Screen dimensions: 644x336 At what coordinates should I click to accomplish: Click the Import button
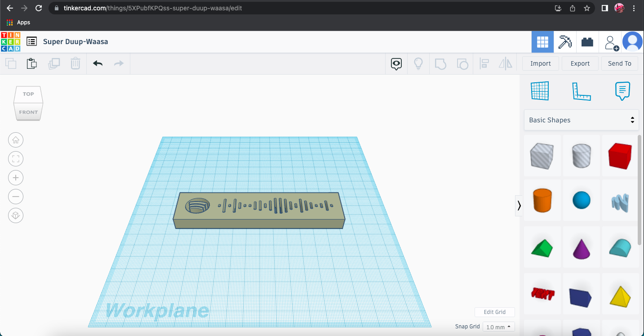coord(541,63)
